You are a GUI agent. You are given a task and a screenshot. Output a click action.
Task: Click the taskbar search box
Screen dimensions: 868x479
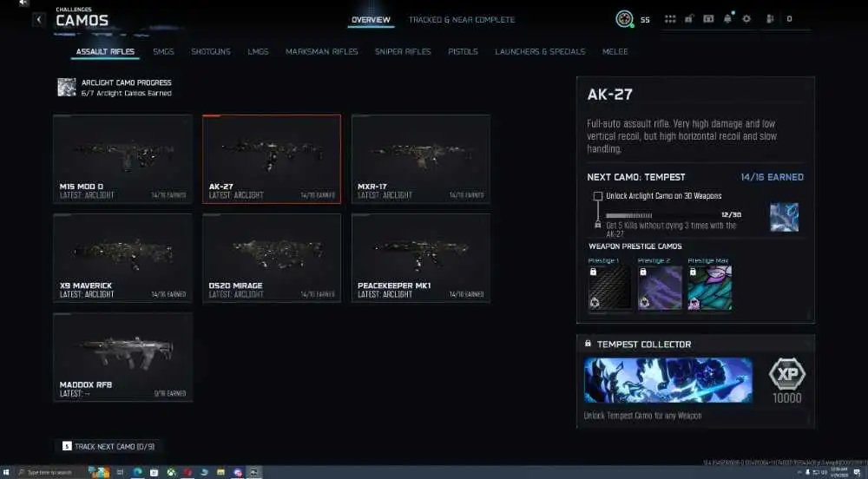pos(49,472)
